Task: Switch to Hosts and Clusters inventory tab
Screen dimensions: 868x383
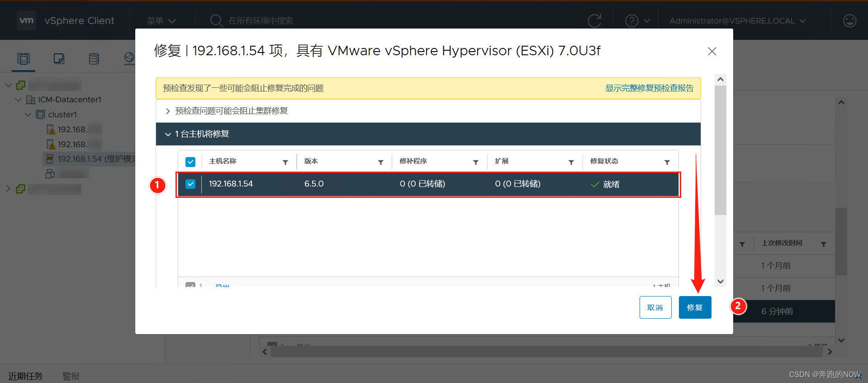Action: 24,58
